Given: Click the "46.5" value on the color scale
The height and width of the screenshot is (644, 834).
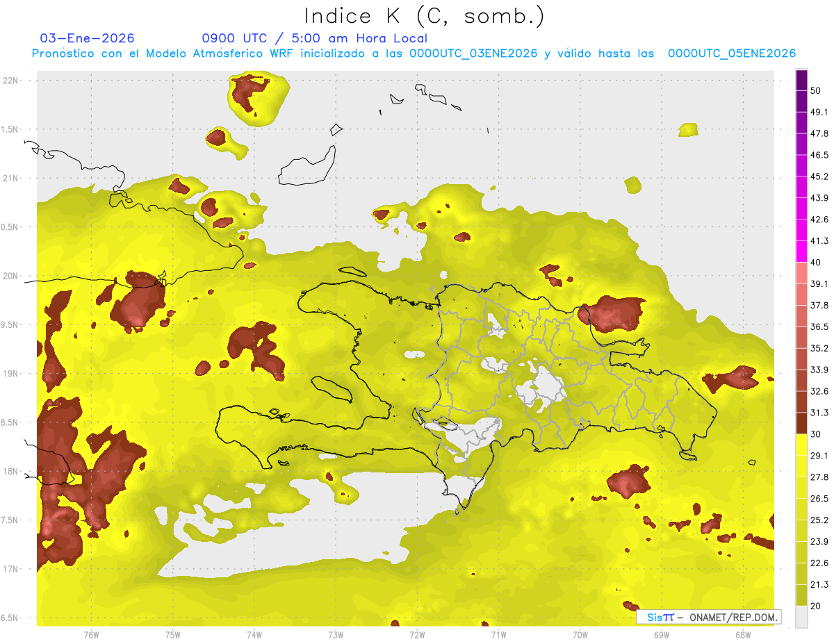Looking at the screenshot, I should pos(819,155).
